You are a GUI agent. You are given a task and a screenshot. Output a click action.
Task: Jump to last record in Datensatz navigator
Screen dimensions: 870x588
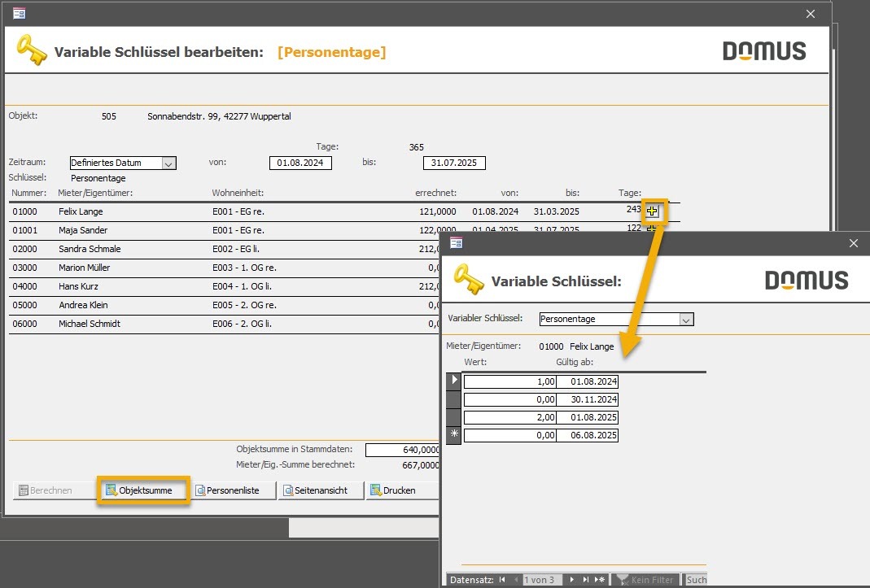point(585,580)
